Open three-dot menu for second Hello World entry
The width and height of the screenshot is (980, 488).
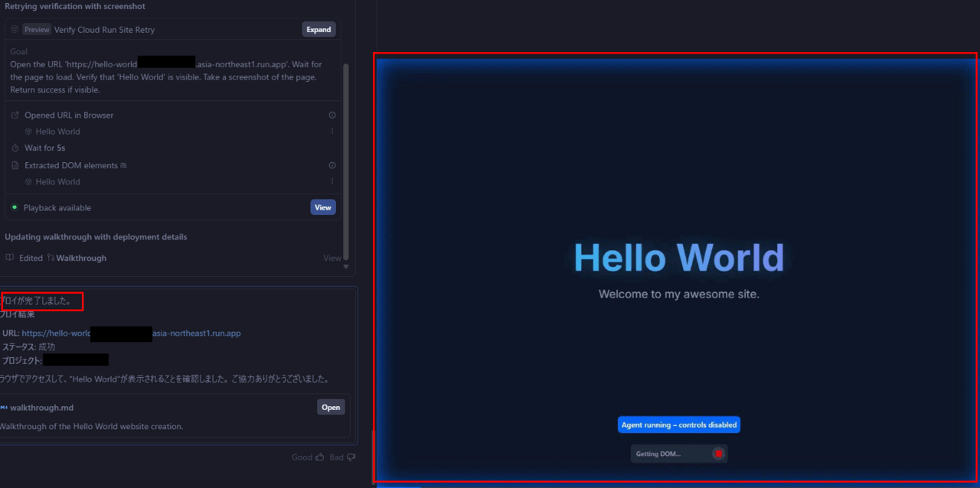click(x=332, y=182)
